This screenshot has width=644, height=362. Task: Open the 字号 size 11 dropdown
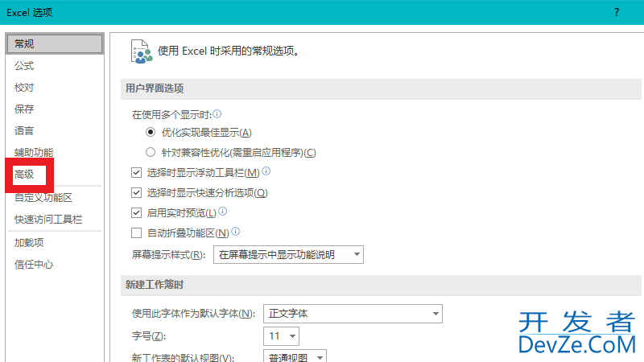click(281, 336)
